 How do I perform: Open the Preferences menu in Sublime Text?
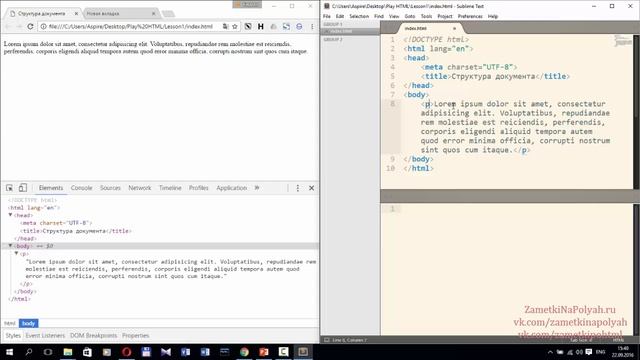(x=470, y=16)
